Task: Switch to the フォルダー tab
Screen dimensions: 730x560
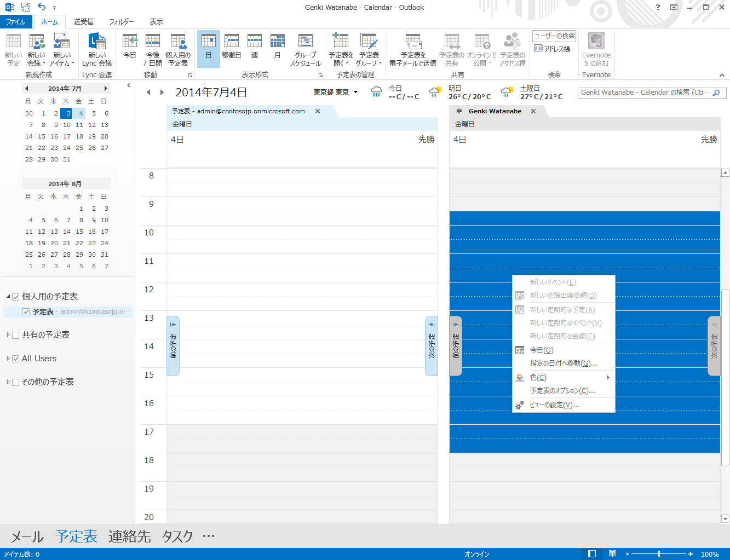Action: (x=121, y=22)
